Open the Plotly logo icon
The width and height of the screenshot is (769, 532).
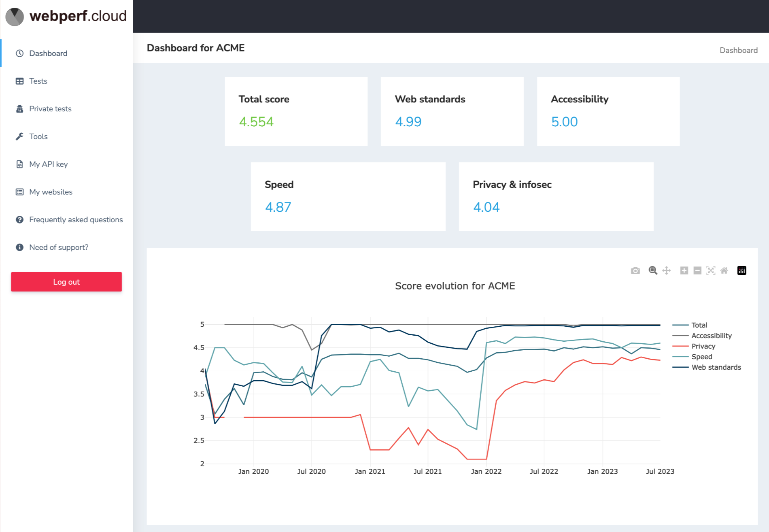(x=741, y=270)
